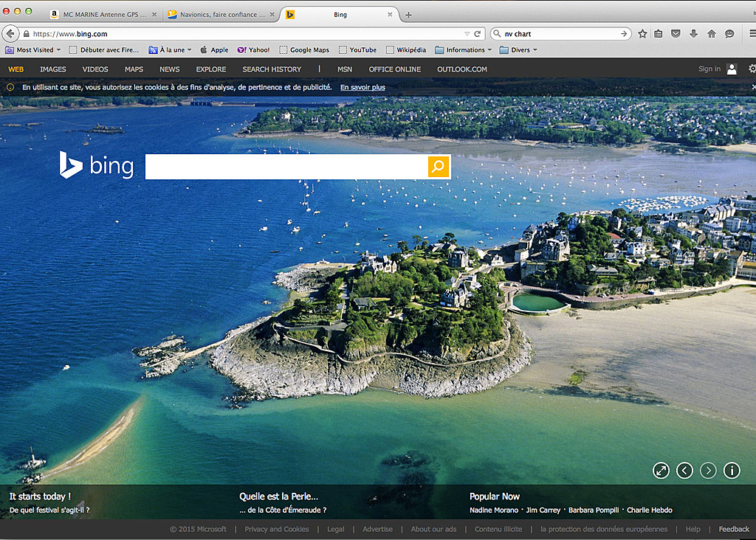
Task: Go to MSN link
Action: [344, 69]
